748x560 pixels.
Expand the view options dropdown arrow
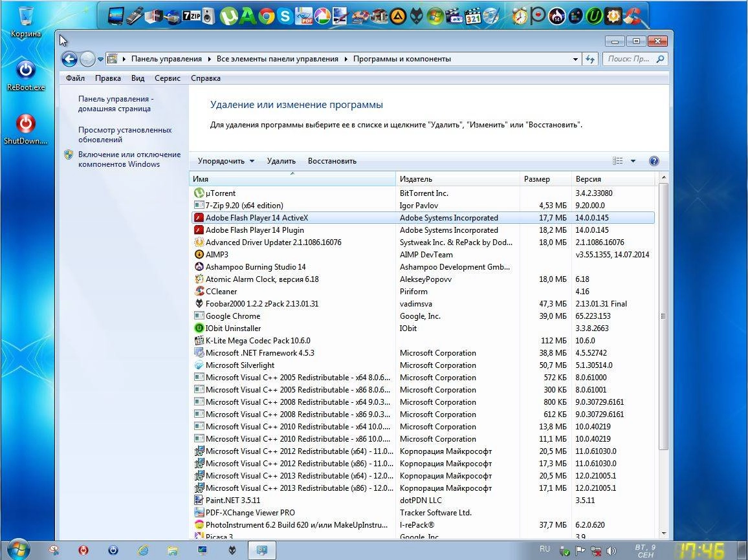pos(633,161)
